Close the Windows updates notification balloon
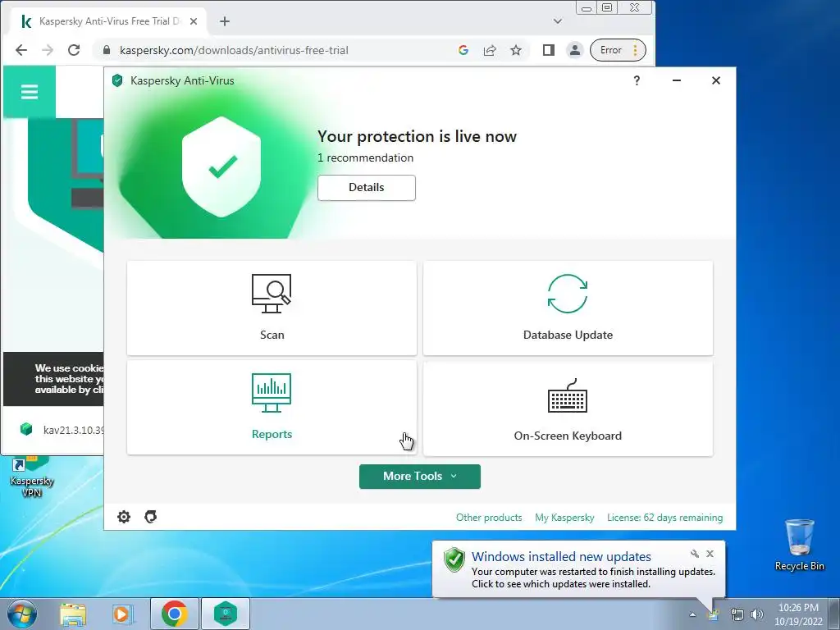The height and width of the screenshot is (630, 840). coord(710,554)
